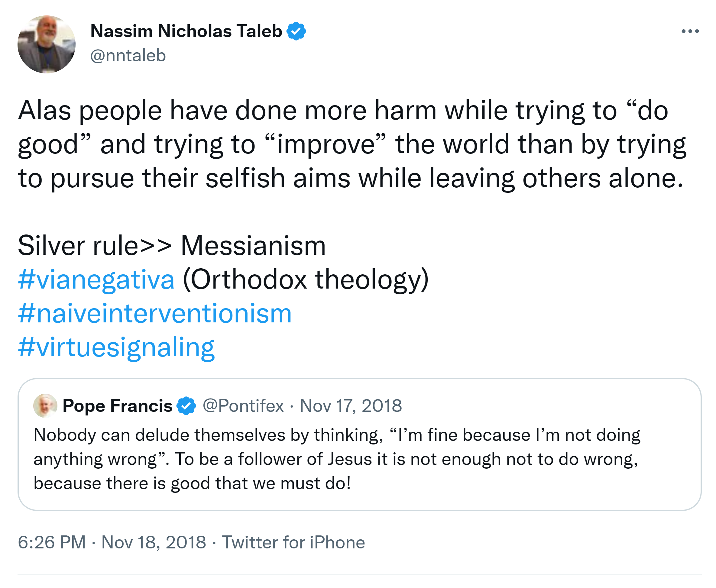
Task: Click the 6:26 PM timestamp
Action: 52,542
